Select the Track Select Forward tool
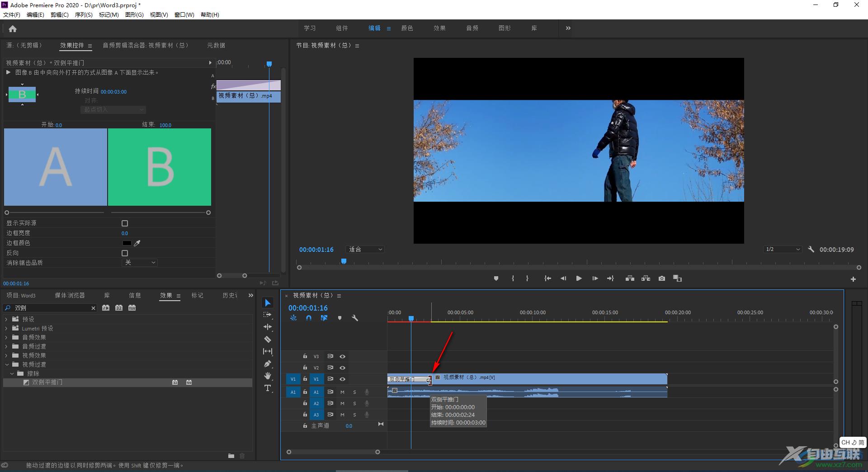Viewport: 868px width, 472px height. point(268,315)
